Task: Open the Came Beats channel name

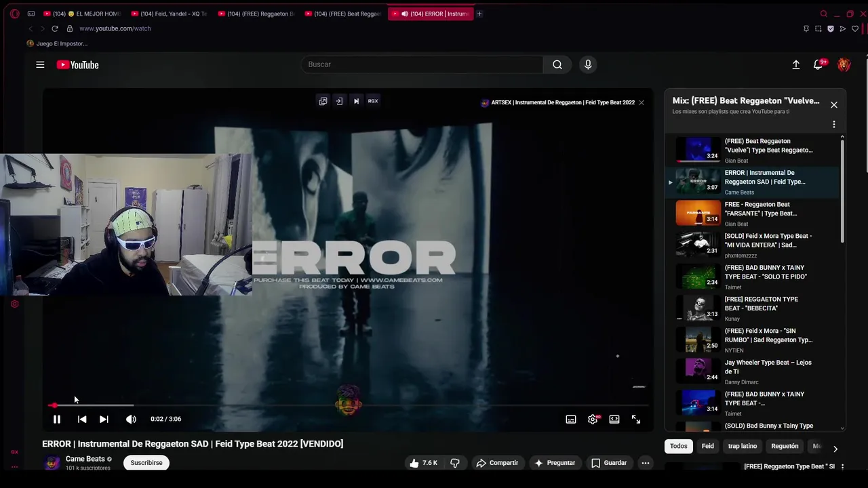Action: coord(85,459)
